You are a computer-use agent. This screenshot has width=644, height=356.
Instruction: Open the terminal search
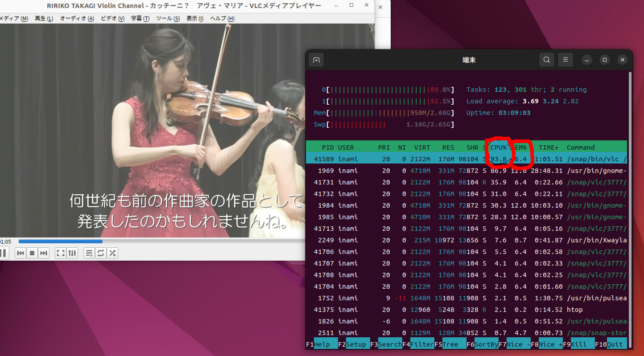tap(547, 60)
